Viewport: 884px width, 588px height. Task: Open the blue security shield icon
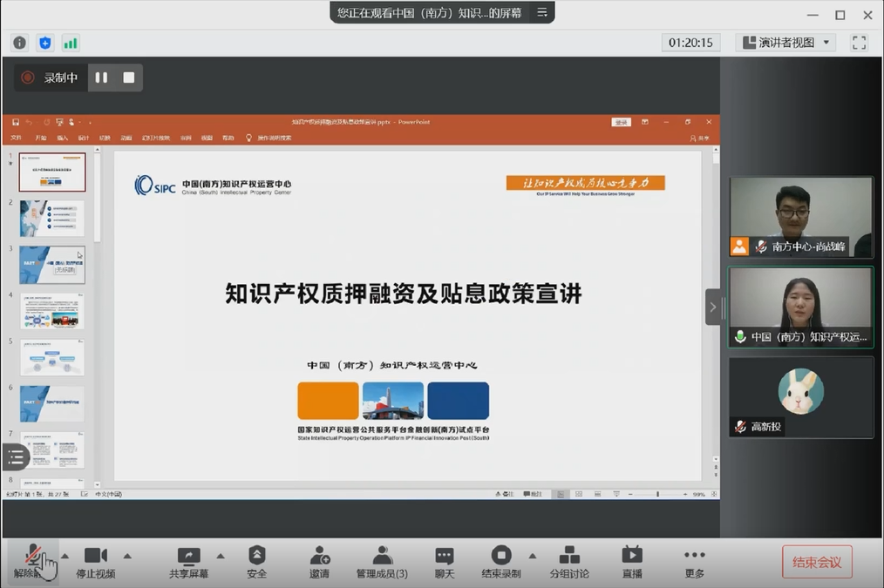coord(45,43)
